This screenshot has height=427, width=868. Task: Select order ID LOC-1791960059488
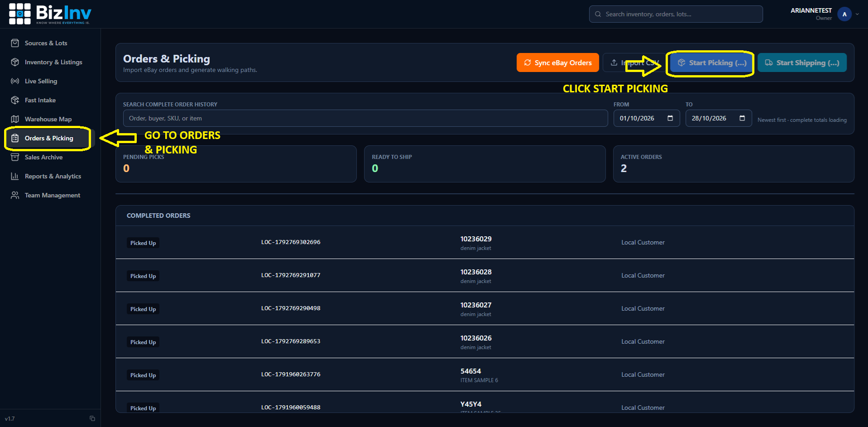pyautogui.click(x=291, y=408)
